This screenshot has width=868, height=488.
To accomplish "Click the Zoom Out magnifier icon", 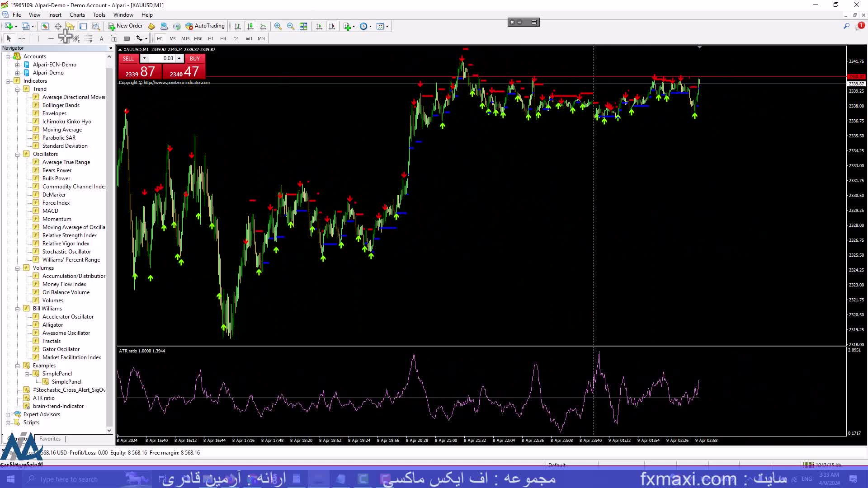I will pyautogui.click(x=291, y=26).
